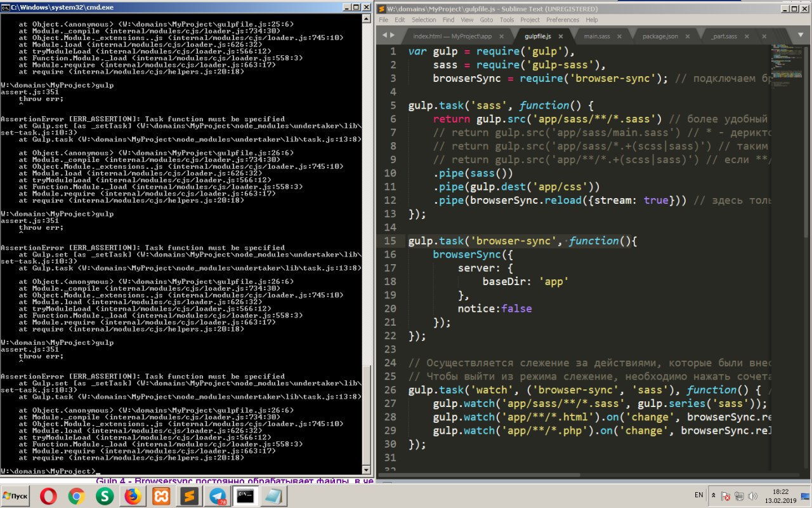Click the Gulp 4 Browsersync link text

click(235, 481)
